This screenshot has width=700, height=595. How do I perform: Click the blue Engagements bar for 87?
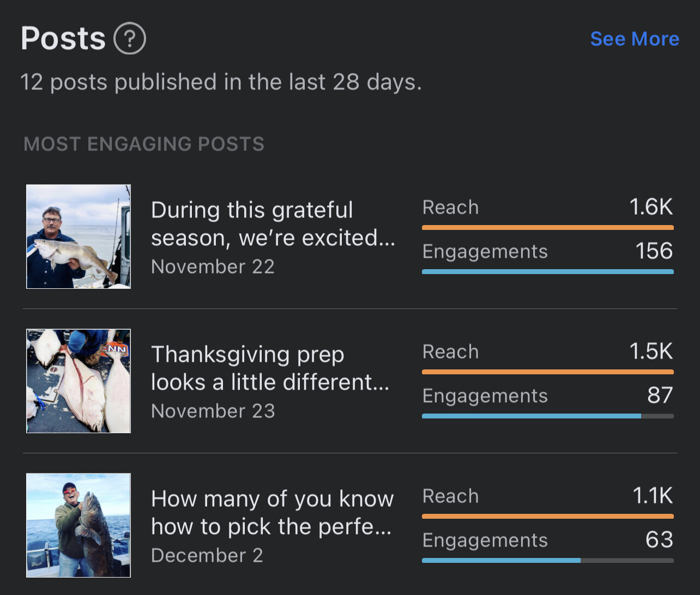pyautogui.click(x=532, y=416)
